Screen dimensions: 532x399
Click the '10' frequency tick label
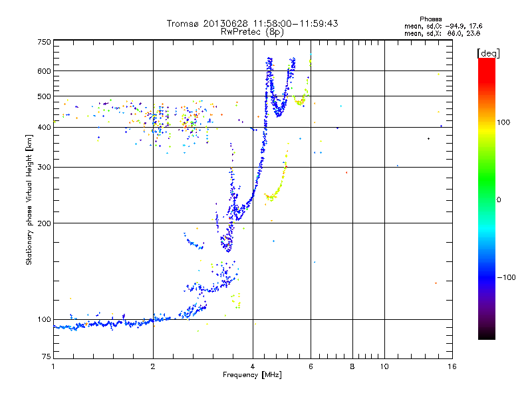pos(384,366)
